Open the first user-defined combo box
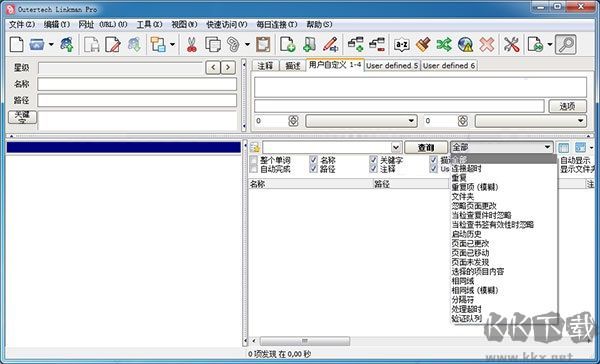600x364 pixels. (x=361, y=121)
